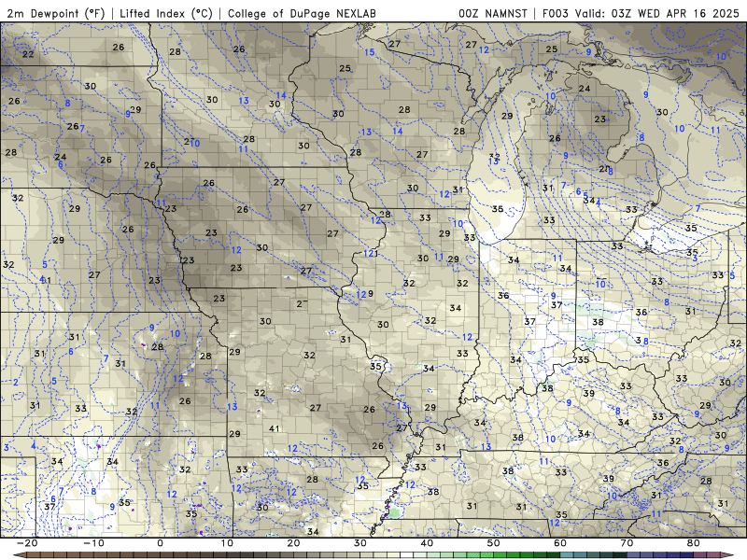
Task: Click the 80 label on the colorbar
Action: click(694, 543)
